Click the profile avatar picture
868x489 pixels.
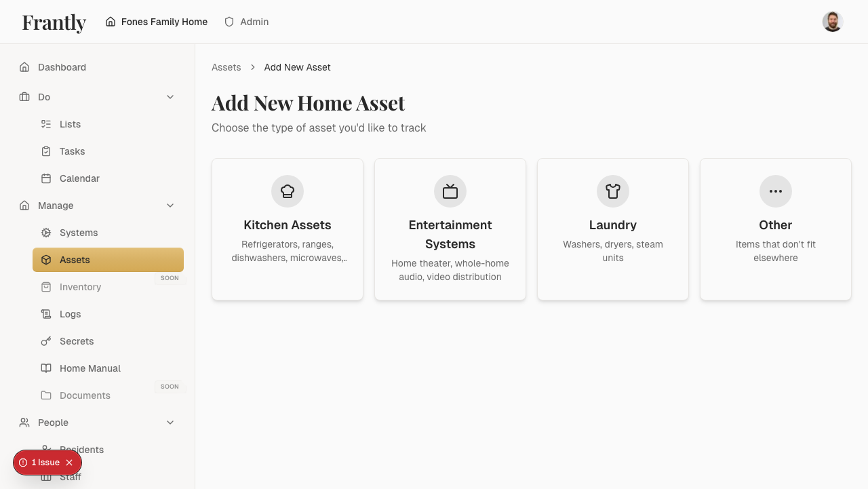click(832, 21)
